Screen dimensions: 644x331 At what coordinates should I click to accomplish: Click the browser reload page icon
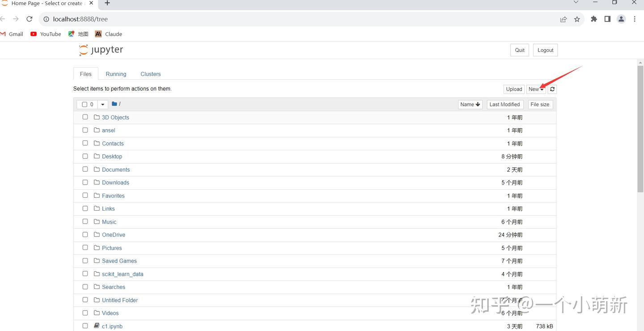(x=29, y=19)
